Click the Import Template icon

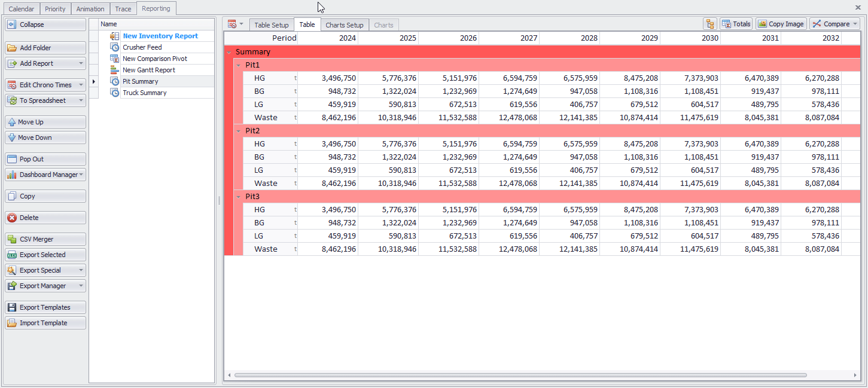pos(12,323)
